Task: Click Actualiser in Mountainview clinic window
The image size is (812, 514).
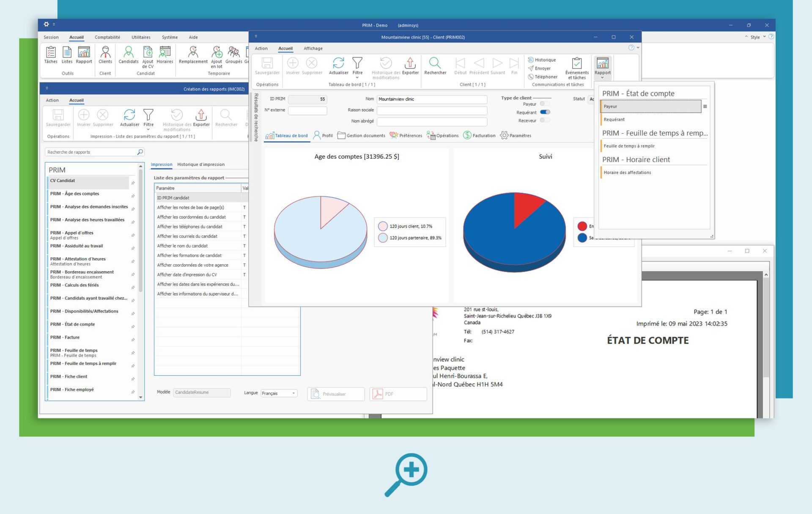Action: tap(339, 66)
